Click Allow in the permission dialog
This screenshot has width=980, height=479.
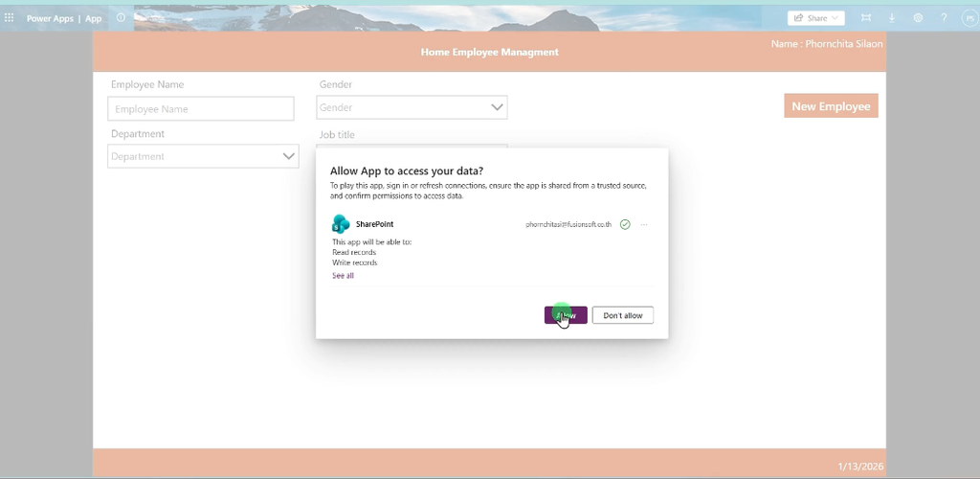[566, 315]
